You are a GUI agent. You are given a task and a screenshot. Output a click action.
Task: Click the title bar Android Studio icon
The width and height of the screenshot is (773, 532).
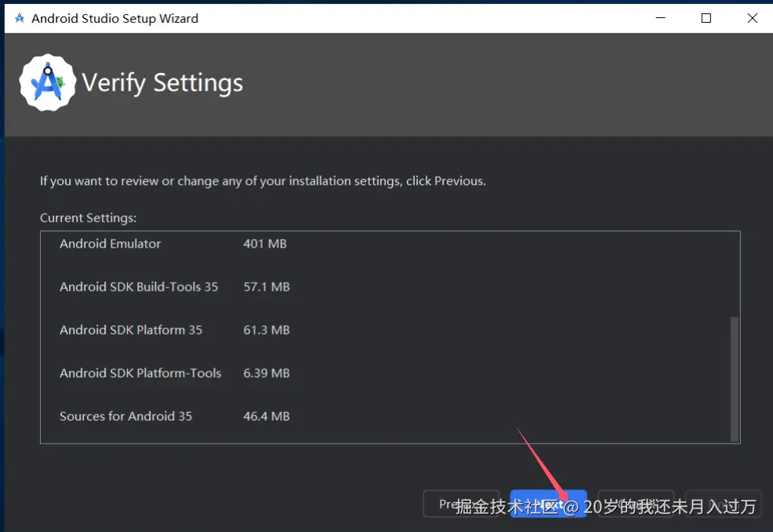20,18
